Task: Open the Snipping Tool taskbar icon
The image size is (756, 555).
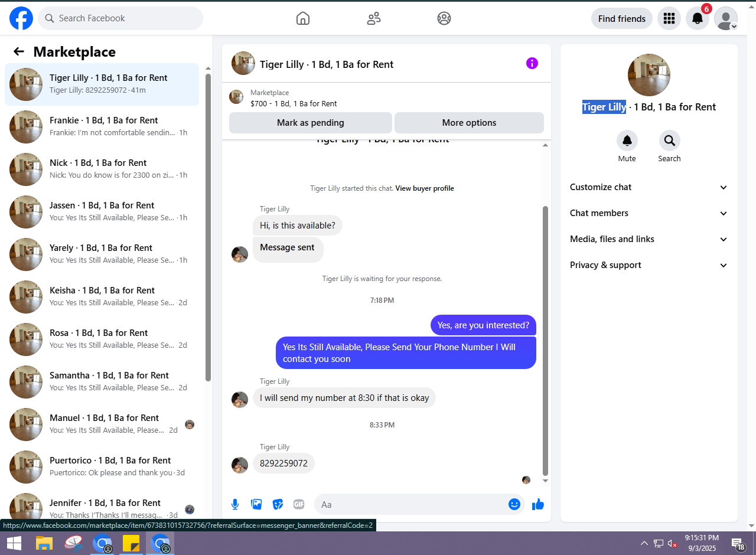Action: pos(73,543)
